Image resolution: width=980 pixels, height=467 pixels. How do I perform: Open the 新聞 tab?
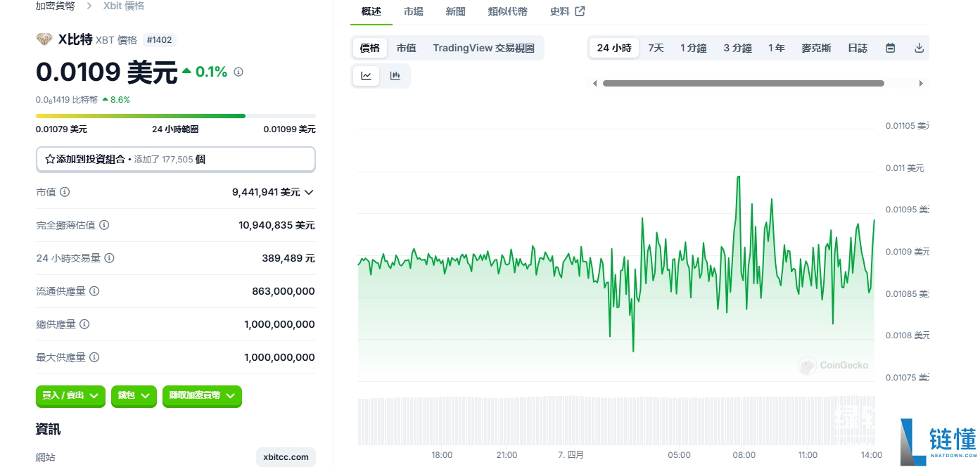[455, 12]
